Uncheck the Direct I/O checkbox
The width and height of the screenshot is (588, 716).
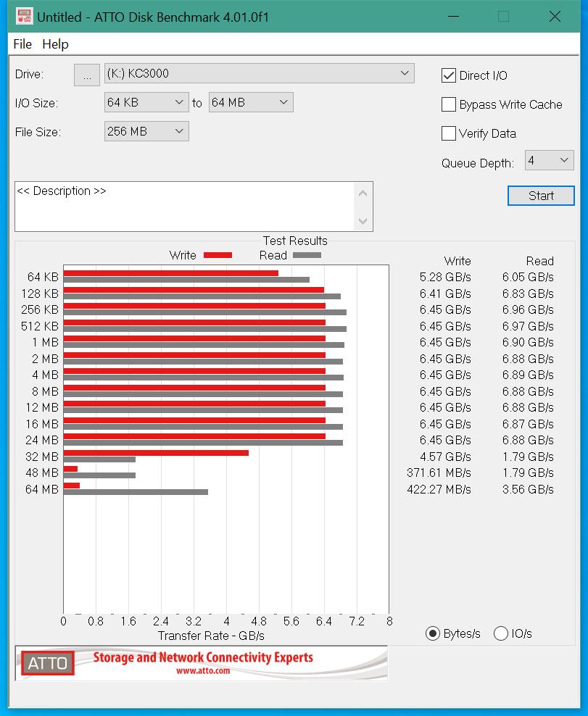[x=449, y=75]
